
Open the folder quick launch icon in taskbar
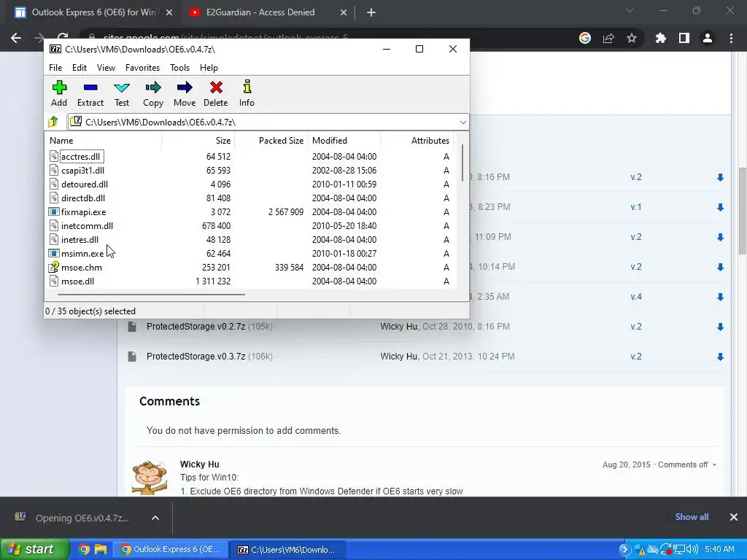101,549
